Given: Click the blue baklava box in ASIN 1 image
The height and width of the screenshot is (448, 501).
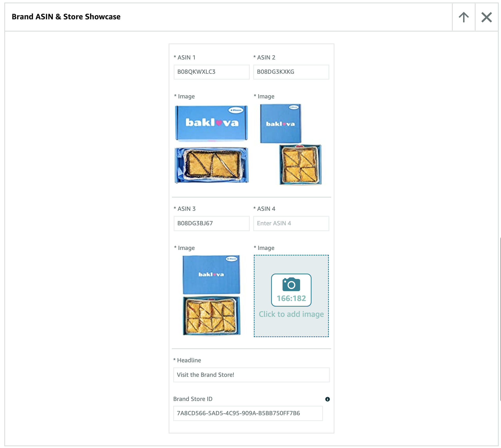Looking at the screenshot, I should pyautogui.click(x=211, y=123).
